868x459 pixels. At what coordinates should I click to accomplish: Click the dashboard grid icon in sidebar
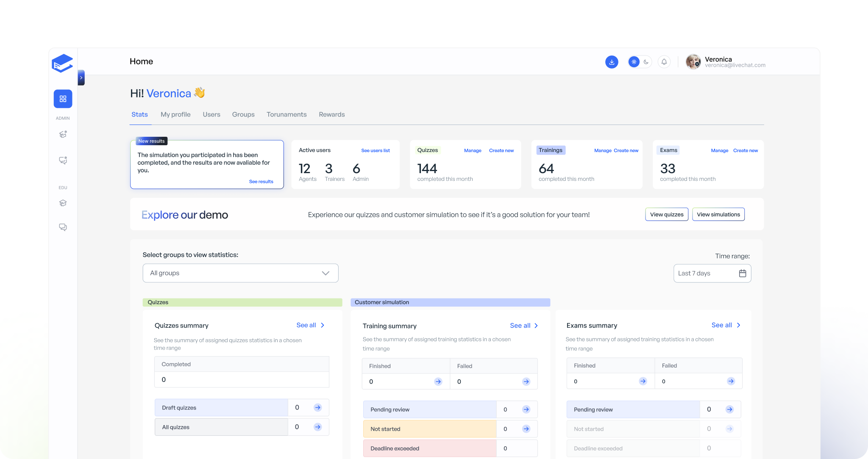point(63,99)
